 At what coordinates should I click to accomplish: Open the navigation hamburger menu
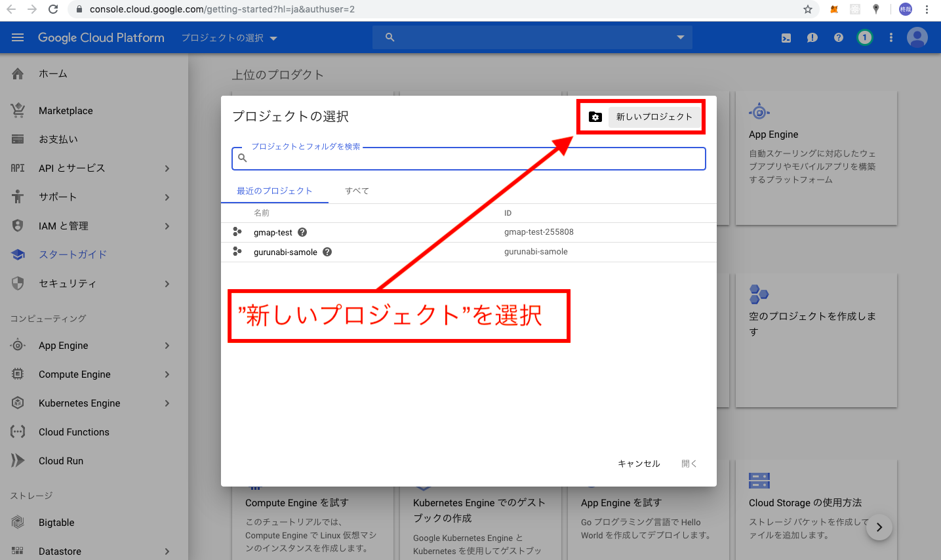18,37
